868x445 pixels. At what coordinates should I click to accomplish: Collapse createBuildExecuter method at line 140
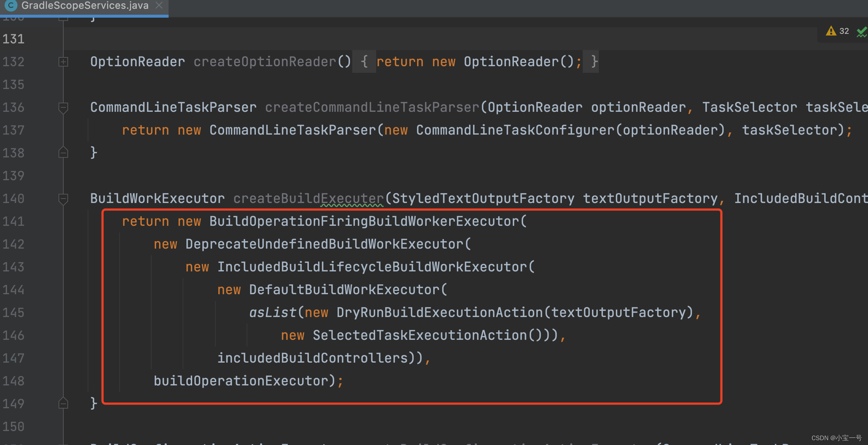[x=63, y=199]
